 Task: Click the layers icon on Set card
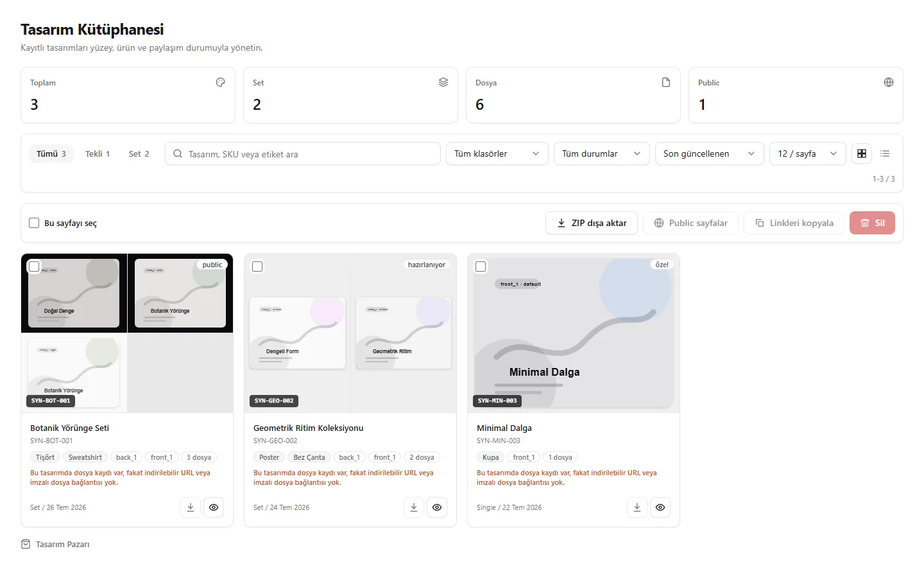coord(443,82)
